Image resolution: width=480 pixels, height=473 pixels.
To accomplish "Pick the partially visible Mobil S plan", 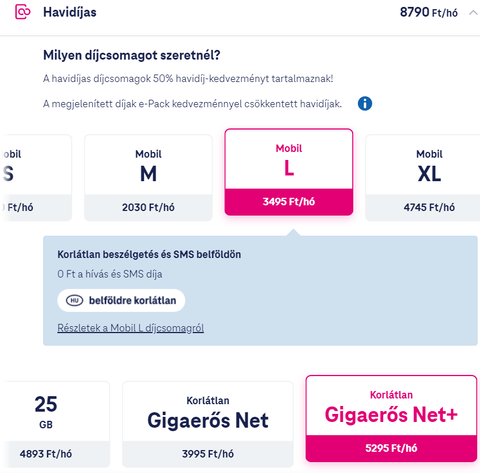I will coord(36,178).
